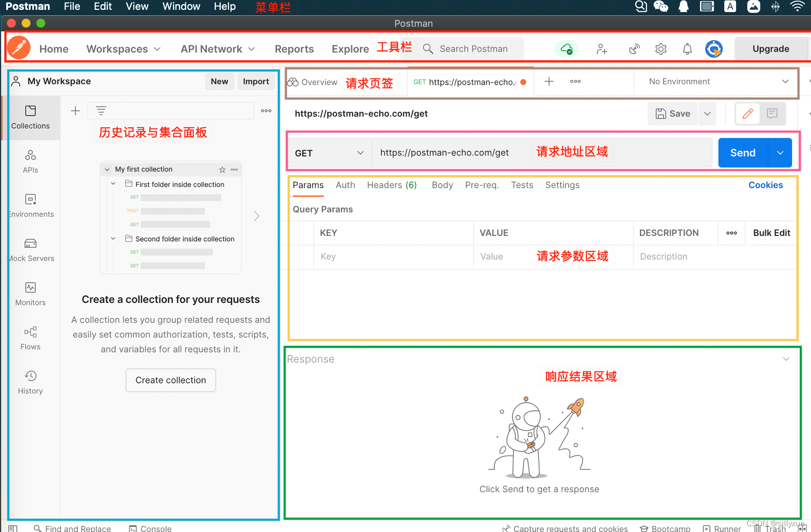Open the API Network dropdown
This screenshot has width=811, height=532.
(x=218, y=49)
